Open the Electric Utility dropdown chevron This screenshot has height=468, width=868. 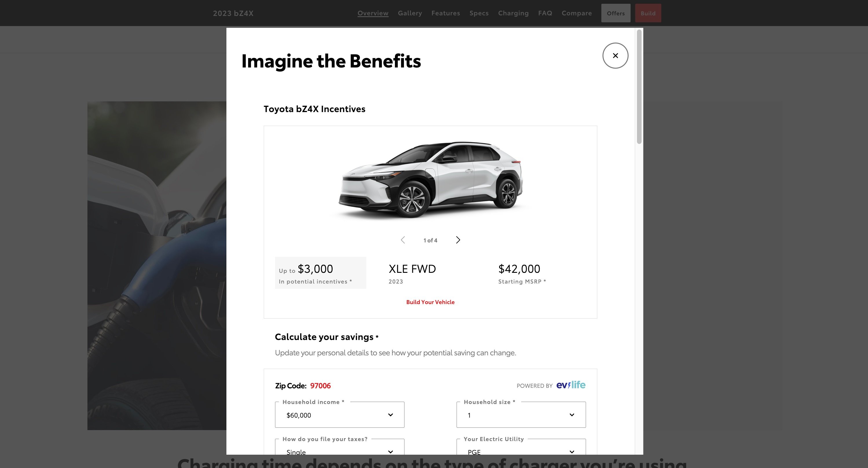[572, 451]
